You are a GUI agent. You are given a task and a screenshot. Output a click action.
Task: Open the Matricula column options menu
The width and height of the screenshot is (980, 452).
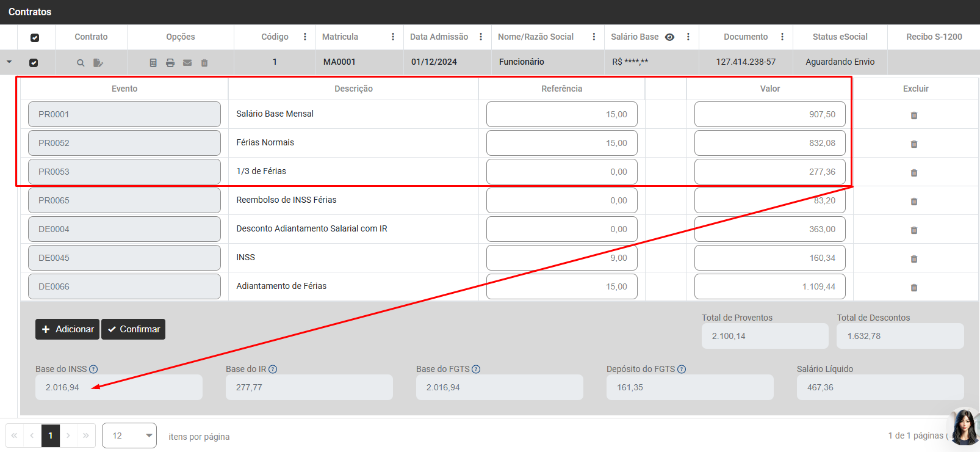(x=393, y=37)
